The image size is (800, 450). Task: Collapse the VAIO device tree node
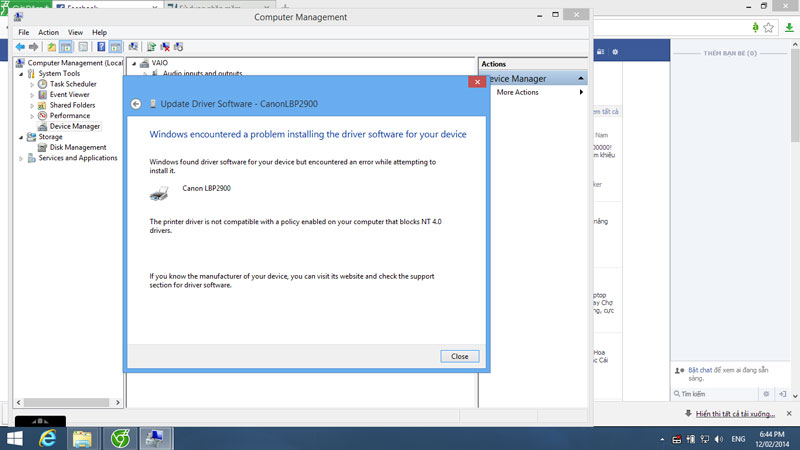tap(134, 63)
